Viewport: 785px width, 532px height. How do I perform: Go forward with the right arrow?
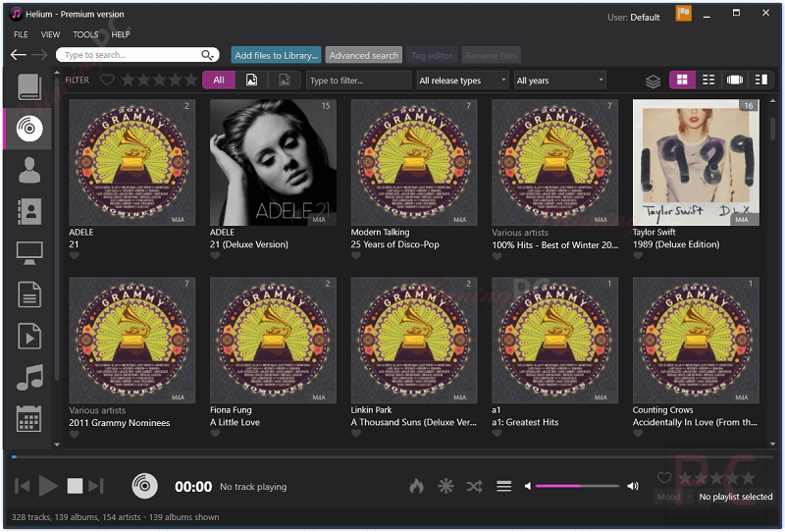coord(39,55)
